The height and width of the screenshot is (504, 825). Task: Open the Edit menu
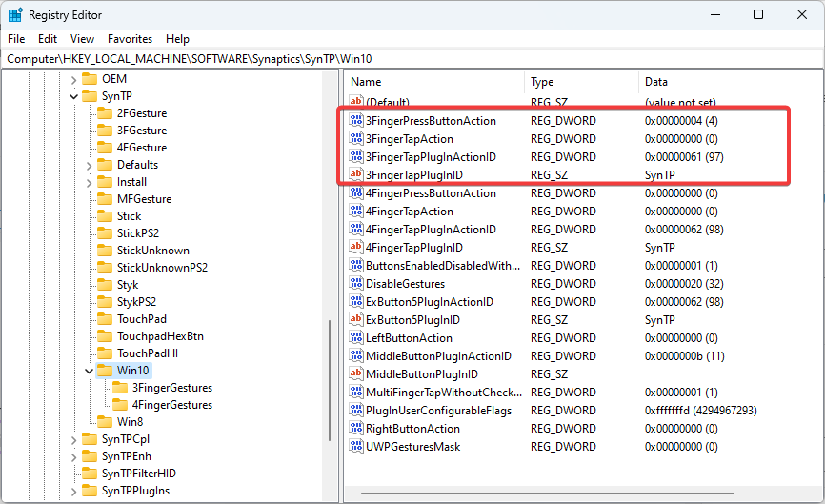[48, 39]
